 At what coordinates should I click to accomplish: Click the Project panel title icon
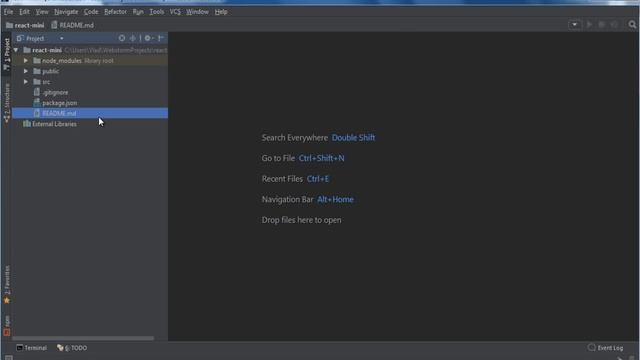coord(20,38)
